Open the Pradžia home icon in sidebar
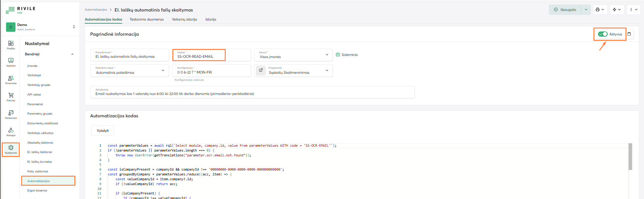 (x=11, y=45)
